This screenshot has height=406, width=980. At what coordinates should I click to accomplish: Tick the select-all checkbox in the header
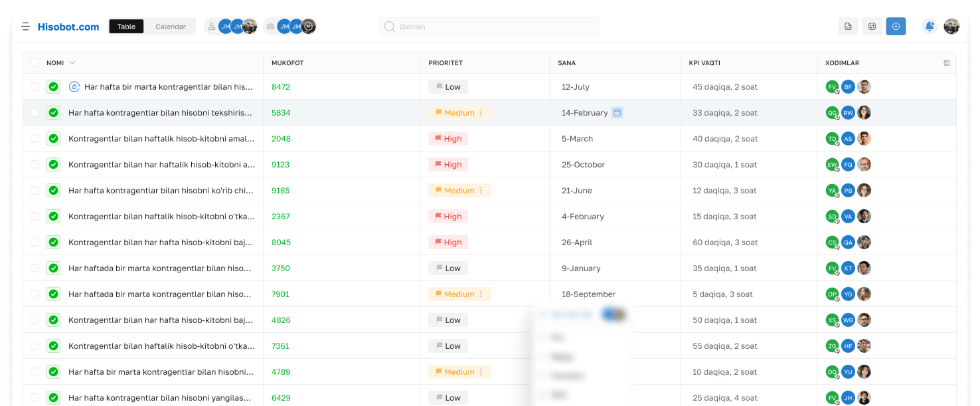[x=35, y=63]
